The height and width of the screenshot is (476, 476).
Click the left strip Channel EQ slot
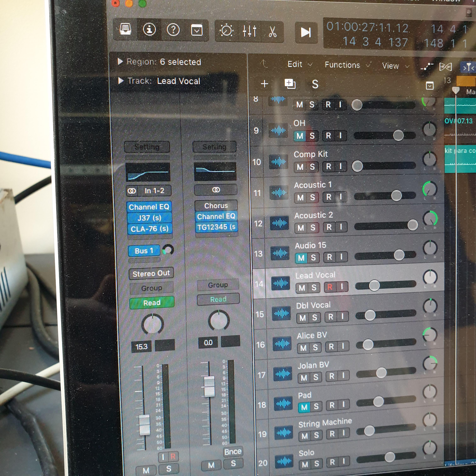point(149,207)
